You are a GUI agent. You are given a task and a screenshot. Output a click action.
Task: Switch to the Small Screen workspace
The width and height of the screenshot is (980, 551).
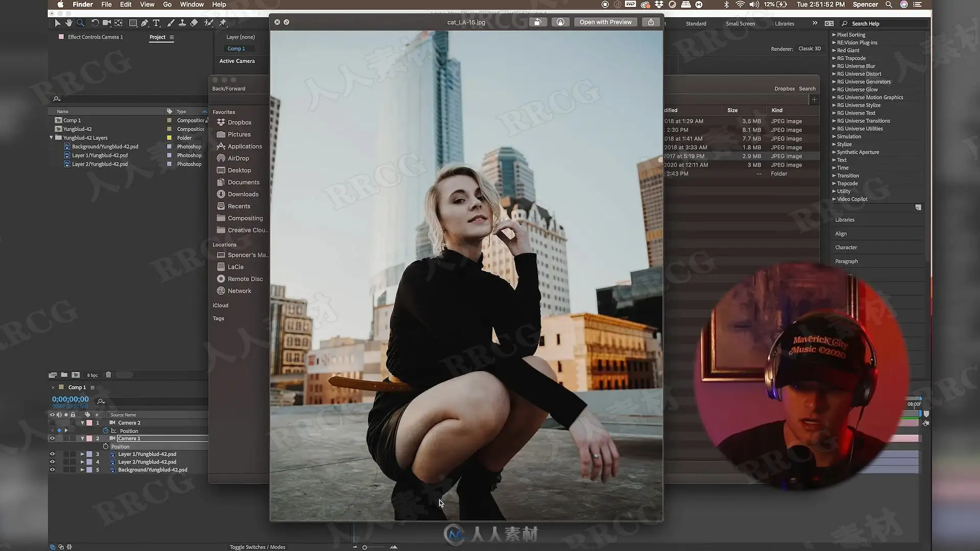[740, 23]
